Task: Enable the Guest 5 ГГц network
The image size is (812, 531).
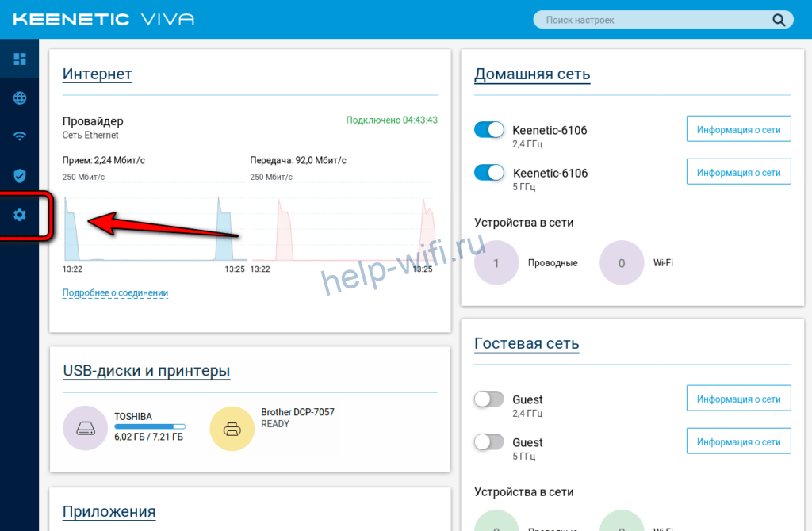Action: click(488, 442)
